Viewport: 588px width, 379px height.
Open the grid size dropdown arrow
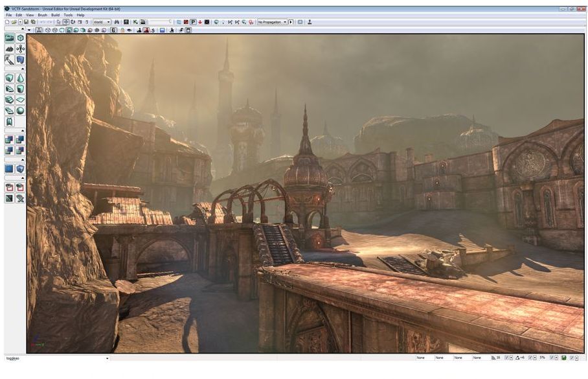[x=511, y=358]
